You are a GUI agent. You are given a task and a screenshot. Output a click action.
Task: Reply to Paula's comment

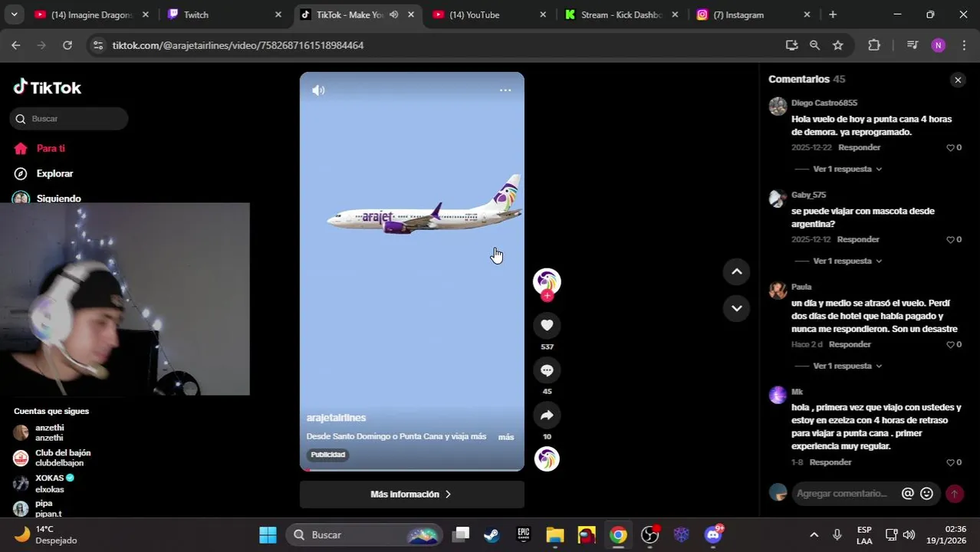pyautogui.click(x=850, y=344)
